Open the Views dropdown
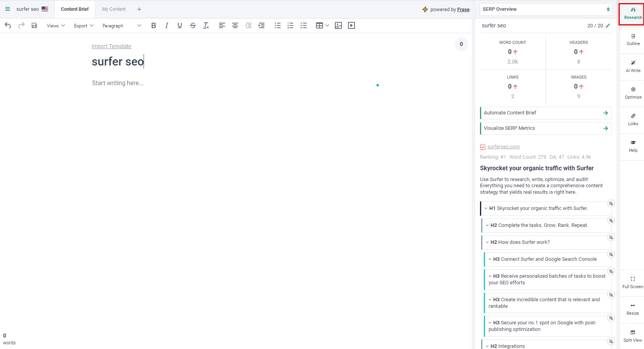This screenshot has height=349, width=644. (x=56, y=26)
